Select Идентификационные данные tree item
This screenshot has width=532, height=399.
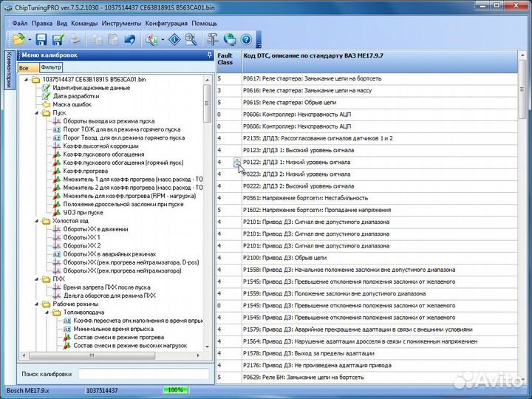tap(91, 88)
